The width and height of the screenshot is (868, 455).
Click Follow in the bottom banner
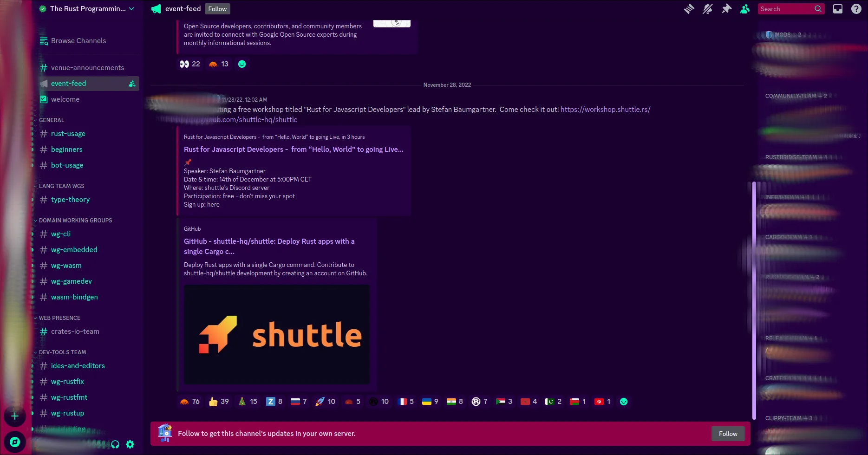pos(728,434)
